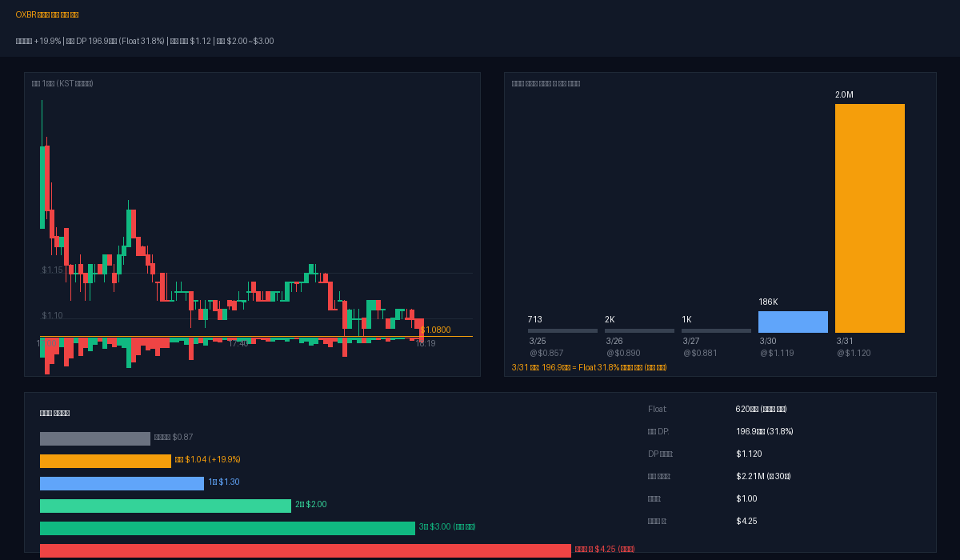Click the $4.25 stat value
The image size is (960, 560).
coord(746,521)
